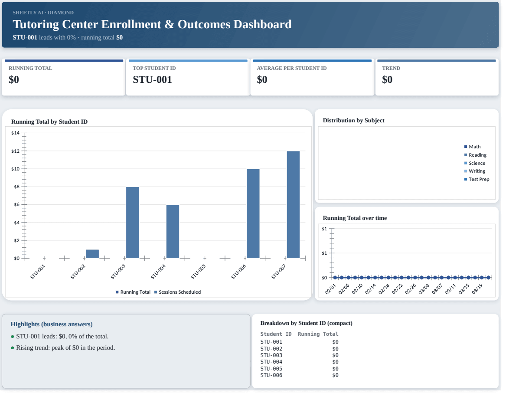The width and height of the screenshot is (532, 400).
Task: Click the 02/18 date label on time chart
Action: click(385, 289)
